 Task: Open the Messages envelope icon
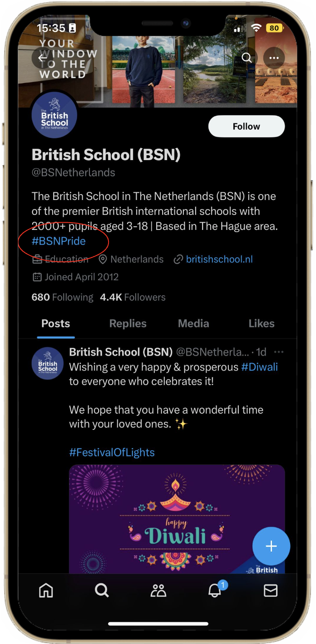271,590
